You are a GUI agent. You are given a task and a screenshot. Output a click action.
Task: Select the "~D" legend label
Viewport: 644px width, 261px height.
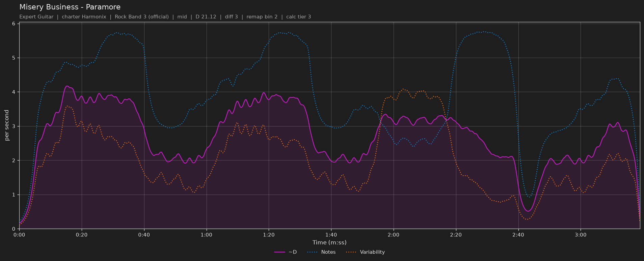click(x=293, y=252)
